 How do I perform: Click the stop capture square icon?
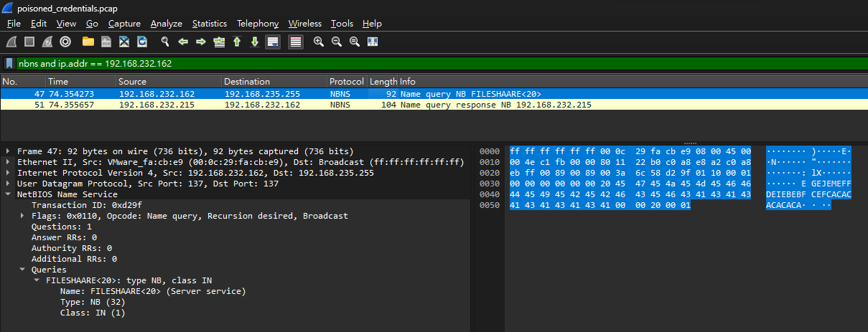click(x=30, y=42)
